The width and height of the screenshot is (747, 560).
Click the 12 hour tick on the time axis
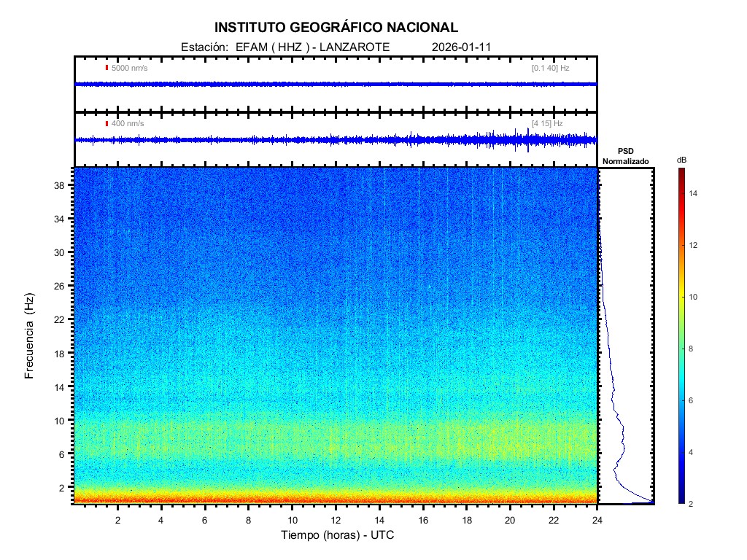point(336,520)
